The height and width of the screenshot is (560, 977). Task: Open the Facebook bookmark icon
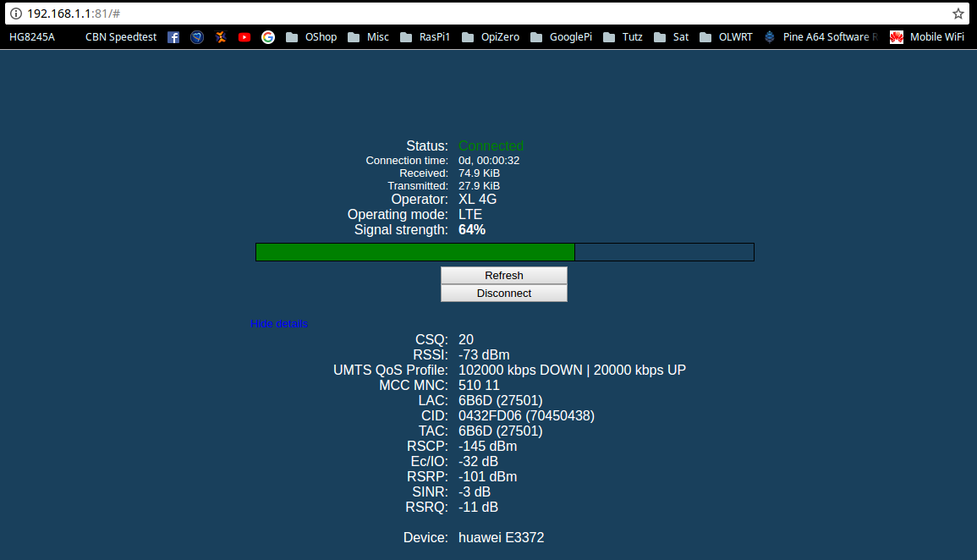[173, 37]
